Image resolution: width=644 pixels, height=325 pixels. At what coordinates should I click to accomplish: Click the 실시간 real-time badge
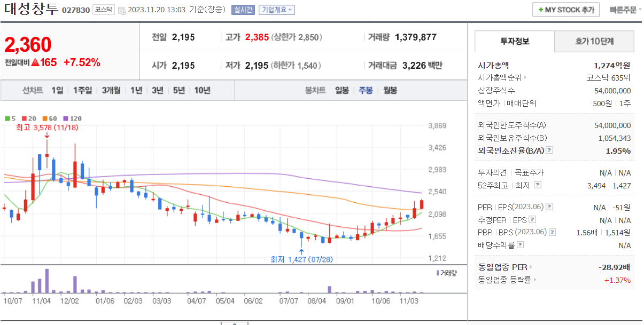(243, 10)
